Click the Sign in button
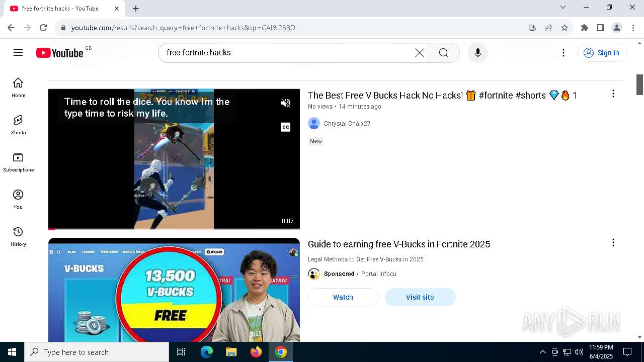 tap(602, 53)
